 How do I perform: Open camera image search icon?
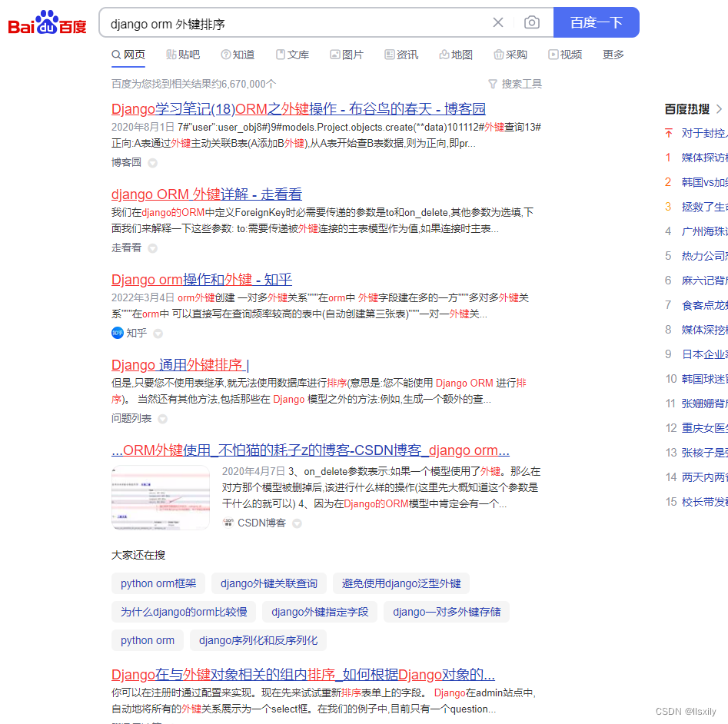pos(532,22)
